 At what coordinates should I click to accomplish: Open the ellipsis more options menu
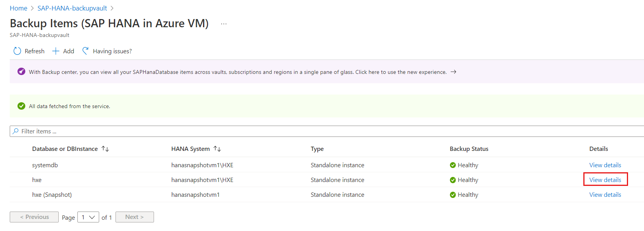(224, 24)
